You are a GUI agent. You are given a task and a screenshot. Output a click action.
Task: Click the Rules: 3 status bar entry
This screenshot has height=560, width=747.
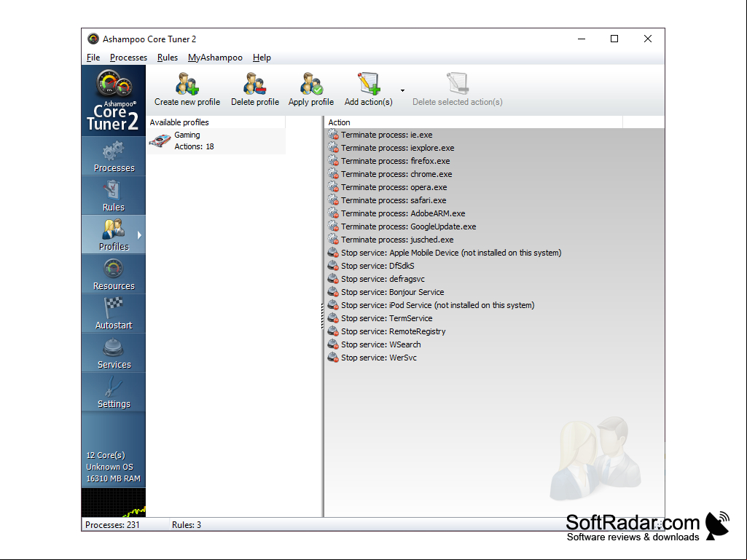point(187,525)
